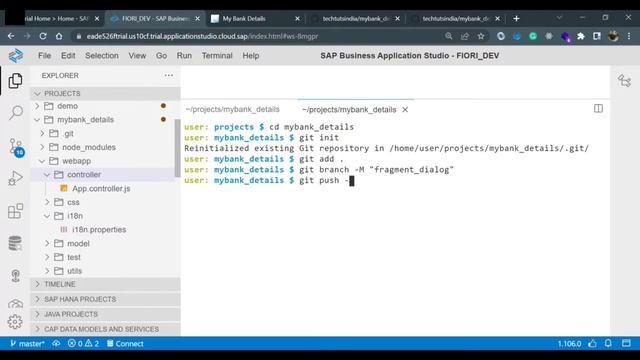Viewport: 640px width, 360px height.
Task: Open i18n.properties file
Action: pos(99,230)
